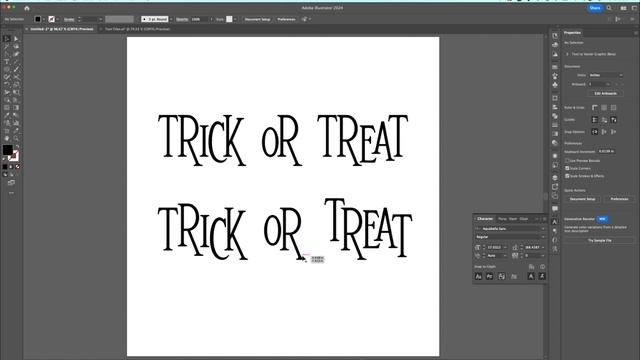Viewport: 640px width, 360px height.
Task: Click the Style swatch in the control bar
Action: coord(229,19)
